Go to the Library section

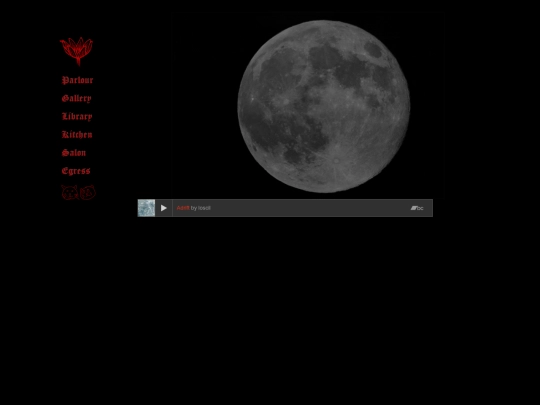[x=77, y=116]
